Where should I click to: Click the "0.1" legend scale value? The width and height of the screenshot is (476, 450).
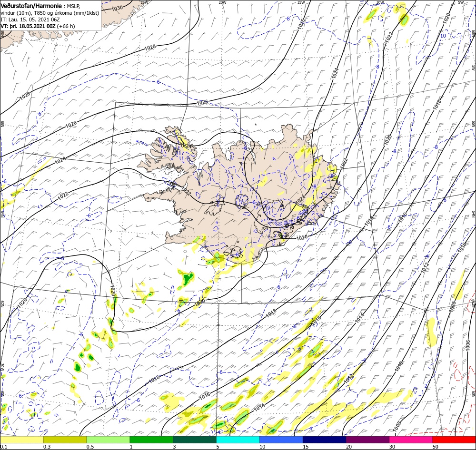pos(3,447)
